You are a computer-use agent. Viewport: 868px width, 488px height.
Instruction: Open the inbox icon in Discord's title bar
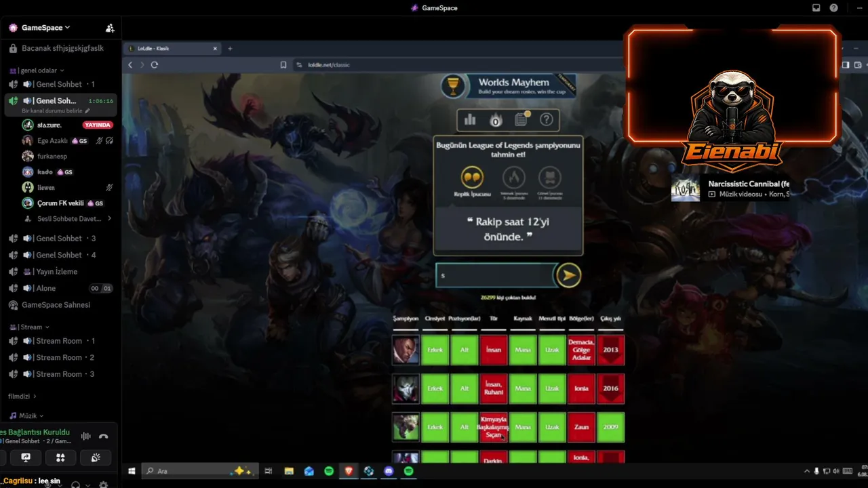pos(816,8)
